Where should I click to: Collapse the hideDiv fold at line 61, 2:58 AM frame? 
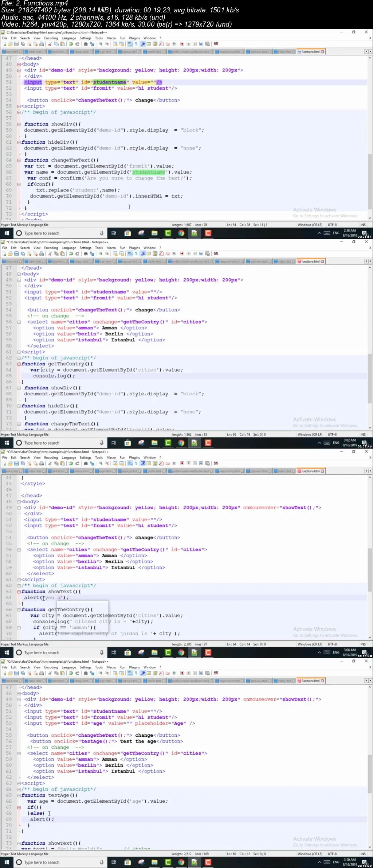coord(19,142)
